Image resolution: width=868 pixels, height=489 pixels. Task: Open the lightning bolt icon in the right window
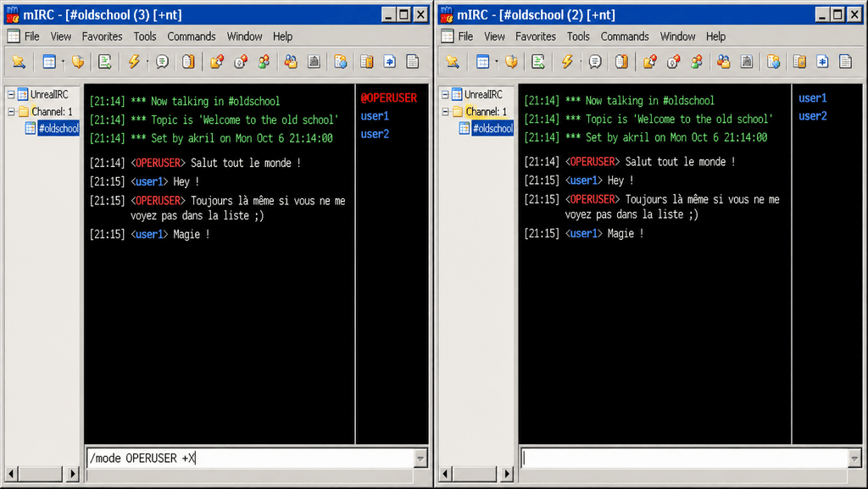click(x=567, y=61)
